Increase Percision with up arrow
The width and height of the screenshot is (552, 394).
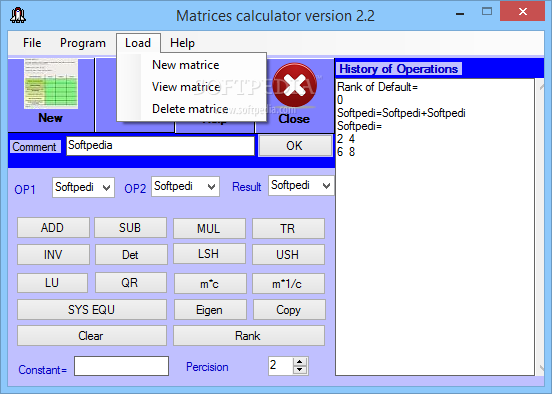pos(300,362)
